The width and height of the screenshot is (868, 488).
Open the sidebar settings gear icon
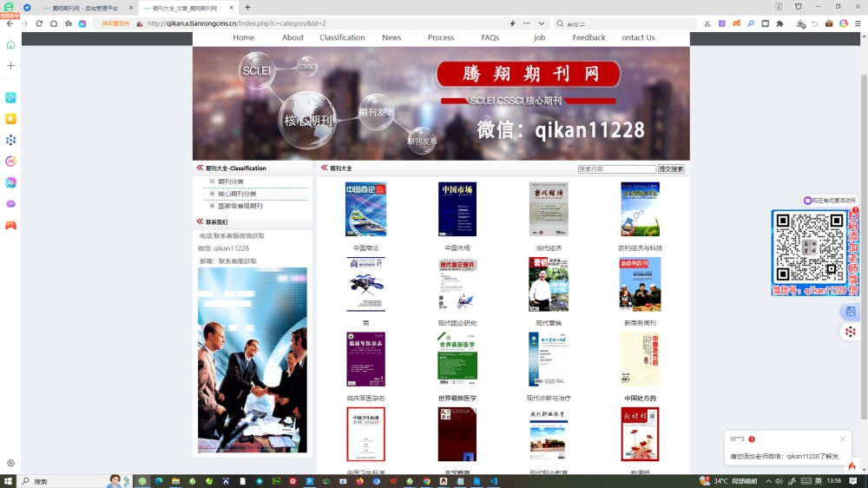pyautogui.click(x=10, y=463)
